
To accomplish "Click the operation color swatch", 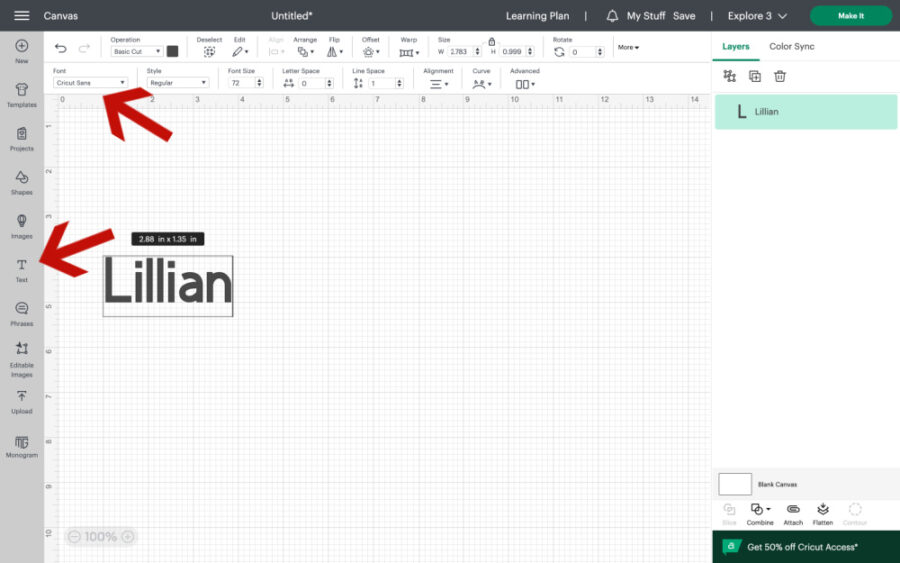I will tap(172, 51).
